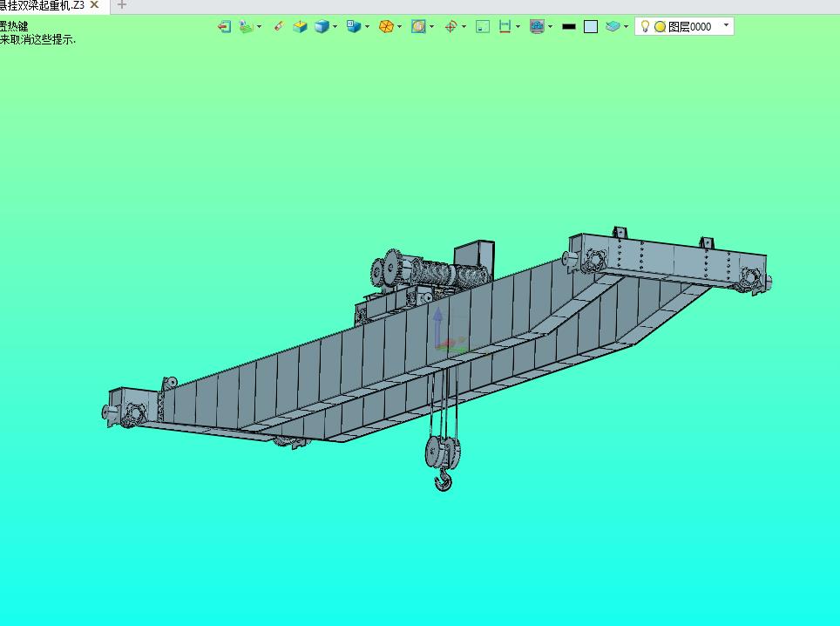Select the eraser icon in the toolbar

click(x=279, y=26)
